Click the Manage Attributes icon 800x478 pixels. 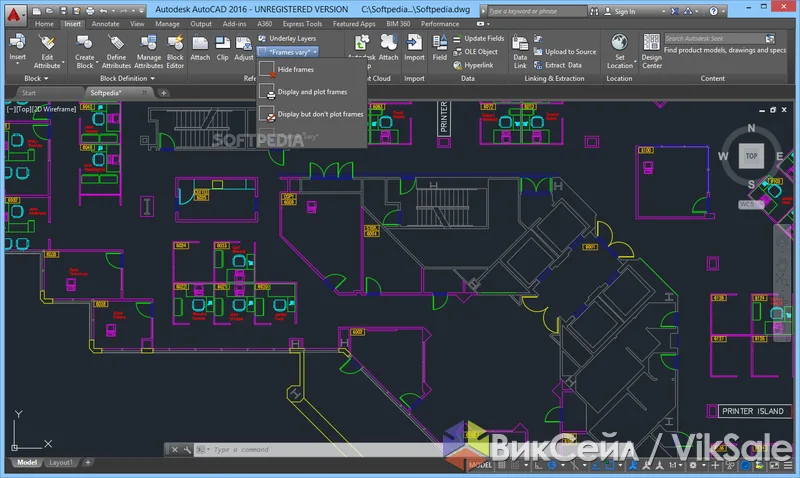pos(148,42)
